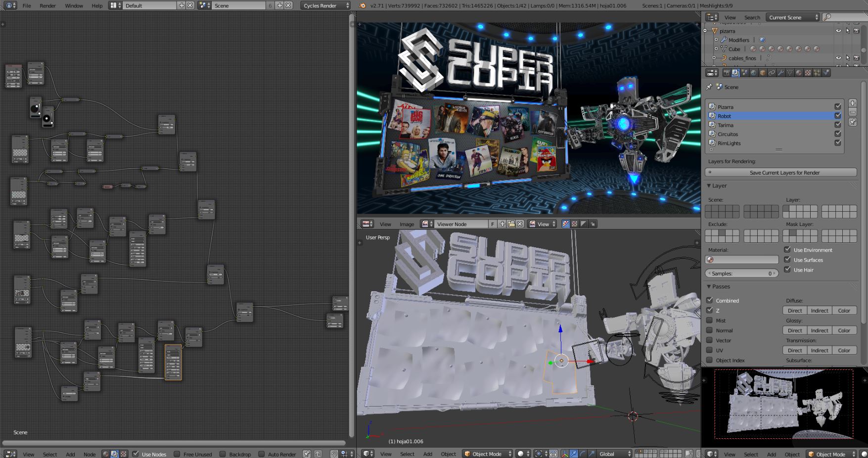Click the Particles properties tab icon
868x458 pixels.
[817, 73]
